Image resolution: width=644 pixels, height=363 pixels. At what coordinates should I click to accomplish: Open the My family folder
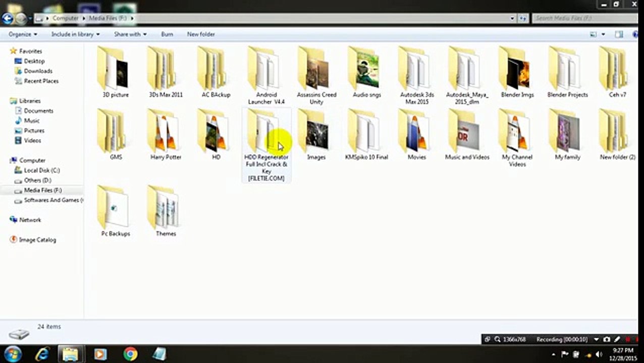567,134
